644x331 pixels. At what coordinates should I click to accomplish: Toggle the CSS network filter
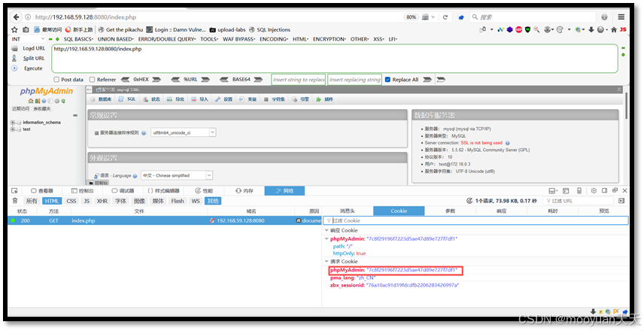pos(71,201)
